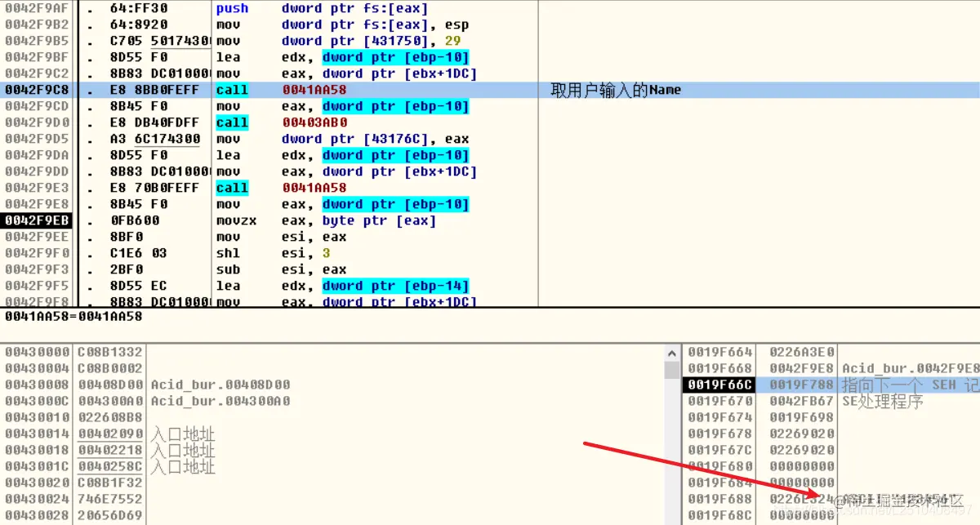Image resolution: width=980 pixels, height=525 pixels.
Task: Click operand dword ptr [ebp-14]
Action: [395, 286]
